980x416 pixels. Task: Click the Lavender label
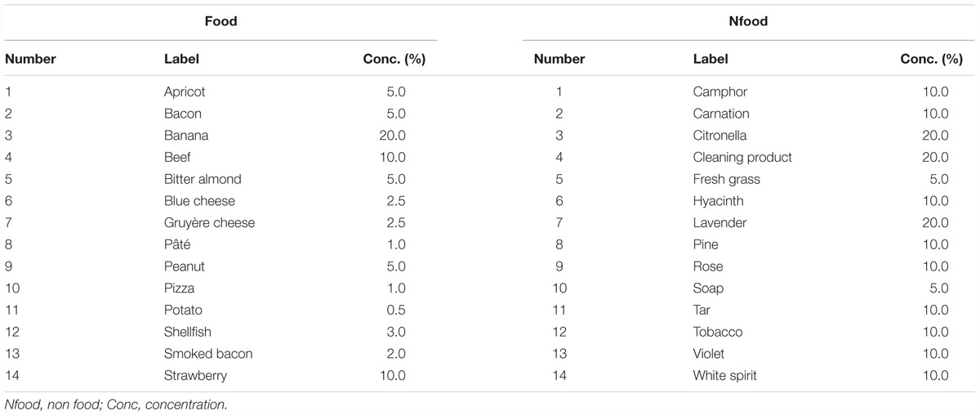click(x=720, y=223)
